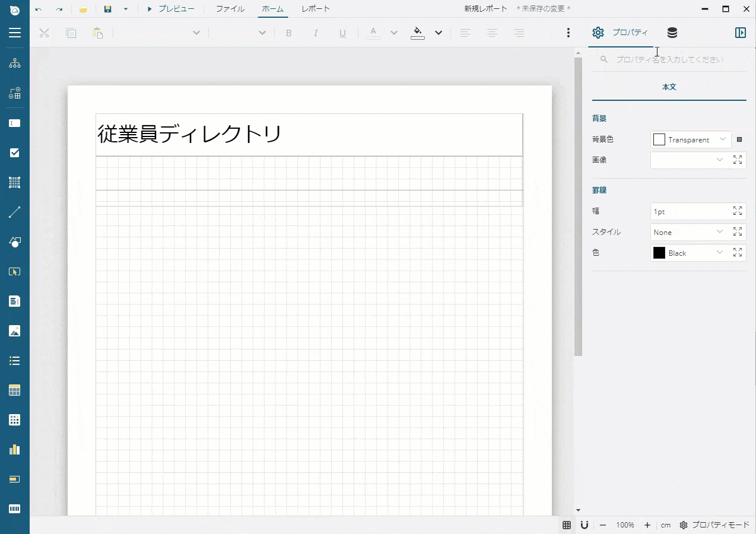
Task: Toggle italic formatting
Action: [x=316, y=33]
